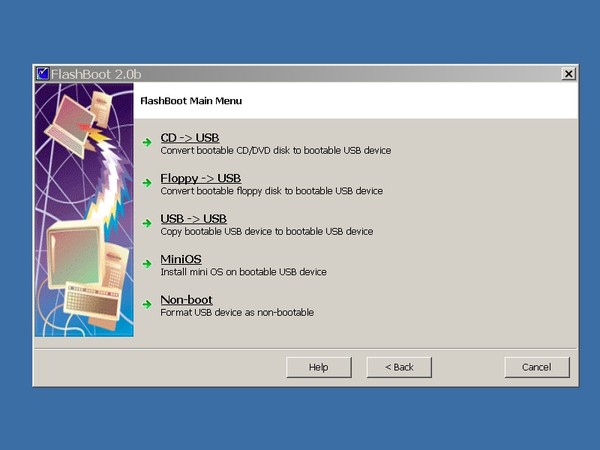
Task: Click 'Format USB device as non-bootable' text
Action: pos(237,313)
